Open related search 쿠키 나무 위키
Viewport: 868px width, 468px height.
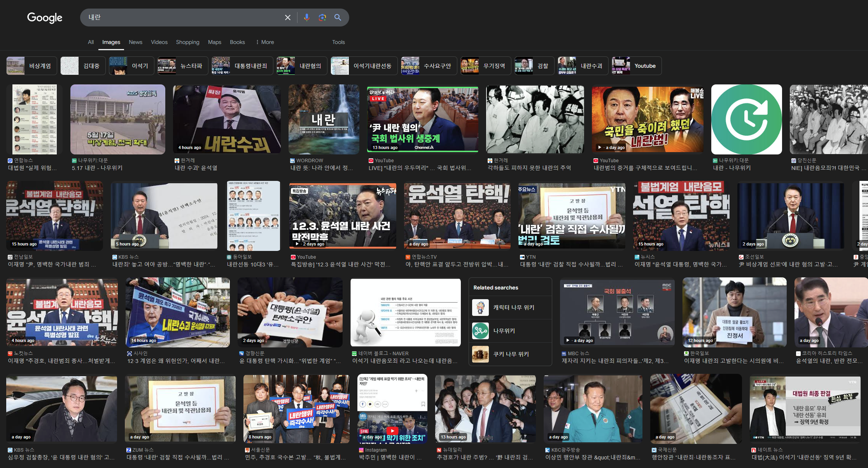pos(510,354)
